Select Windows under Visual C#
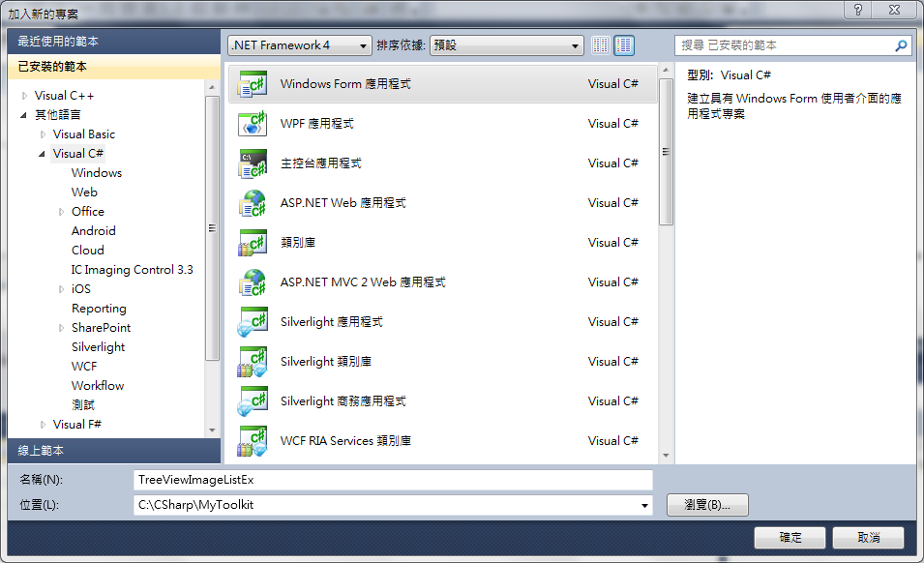The image size is (924, 563). 97,173
